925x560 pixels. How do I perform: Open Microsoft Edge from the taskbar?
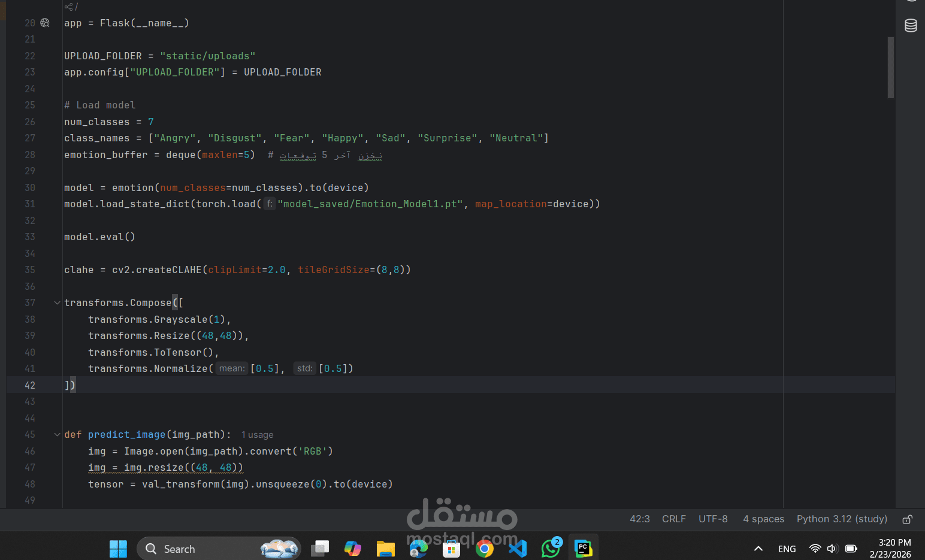point(418,549)
